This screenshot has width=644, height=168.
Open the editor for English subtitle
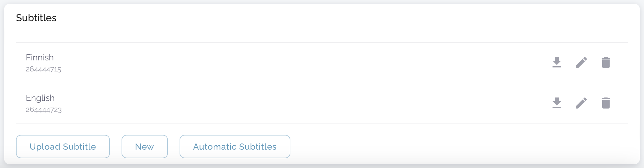pyautogui.click(x=581, y=103)
